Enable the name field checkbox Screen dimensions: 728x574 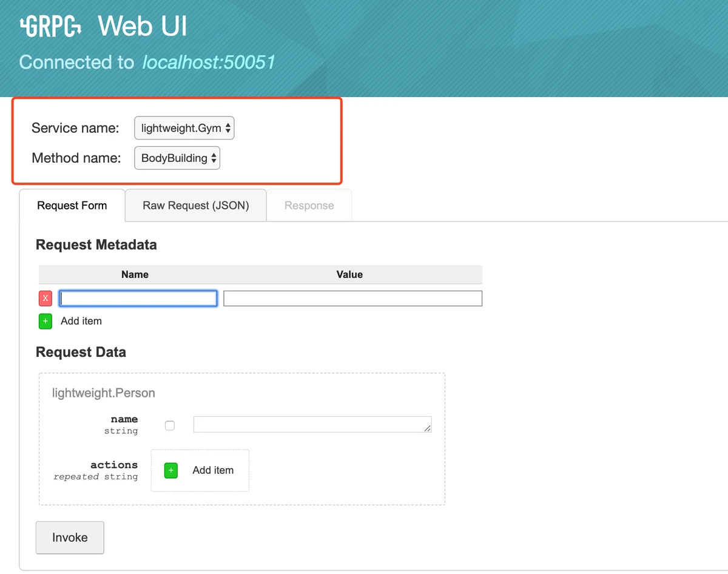[x=170, y=425]
